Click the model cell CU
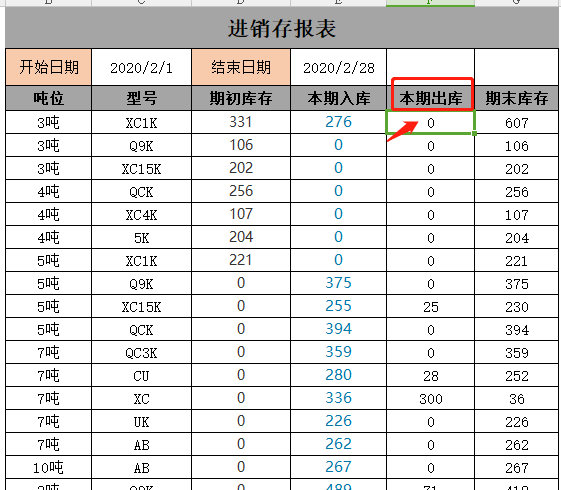This screenshot has height=490, width=561. pos(141,375)
